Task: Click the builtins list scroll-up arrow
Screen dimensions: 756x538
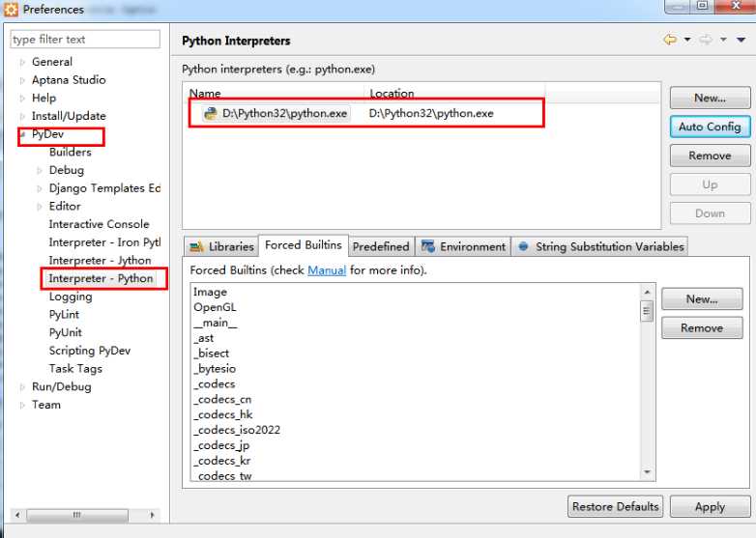Action: point(647,292)
